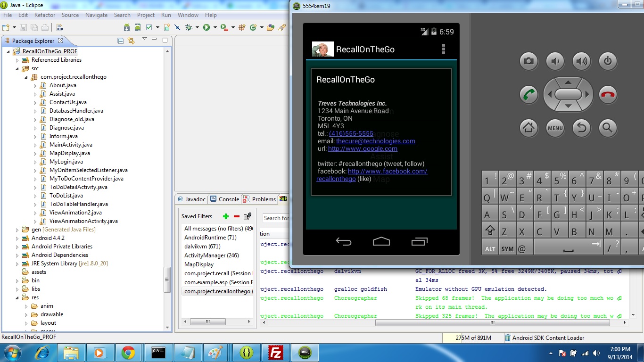Open the New file dropdown arrow
The height and width of the screenshot is (362, 644).
point(14,28)
